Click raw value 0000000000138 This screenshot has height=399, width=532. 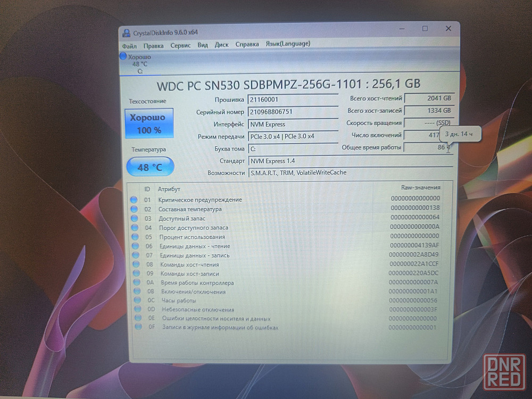tap(415, 207)
